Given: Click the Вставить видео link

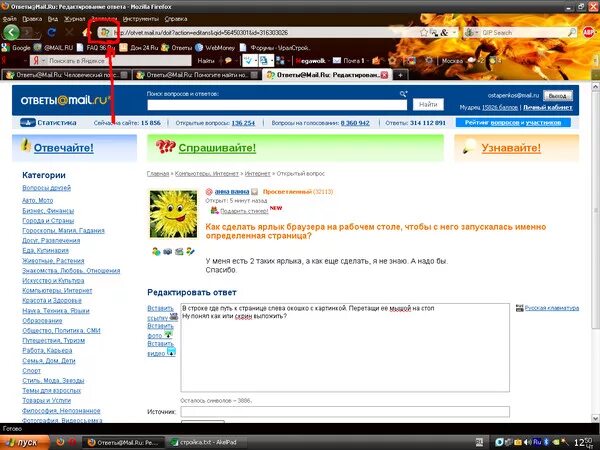Looking at the screenshot, I should [x=161, y=348].
